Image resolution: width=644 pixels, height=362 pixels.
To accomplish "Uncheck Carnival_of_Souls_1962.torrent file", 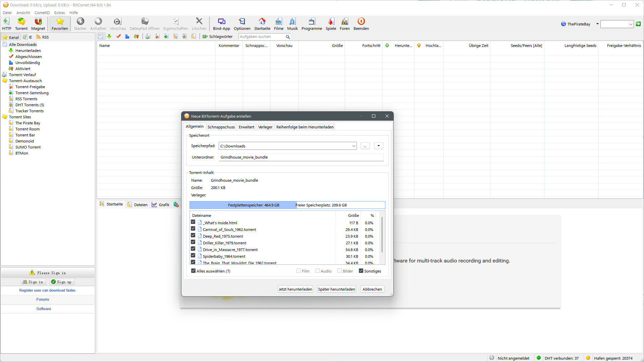I will pos(193,229).
